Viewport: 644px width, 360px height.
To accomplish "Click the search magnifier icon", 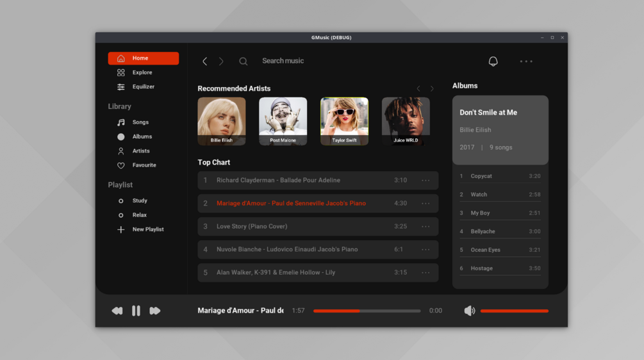I will (x=243, y=61).
